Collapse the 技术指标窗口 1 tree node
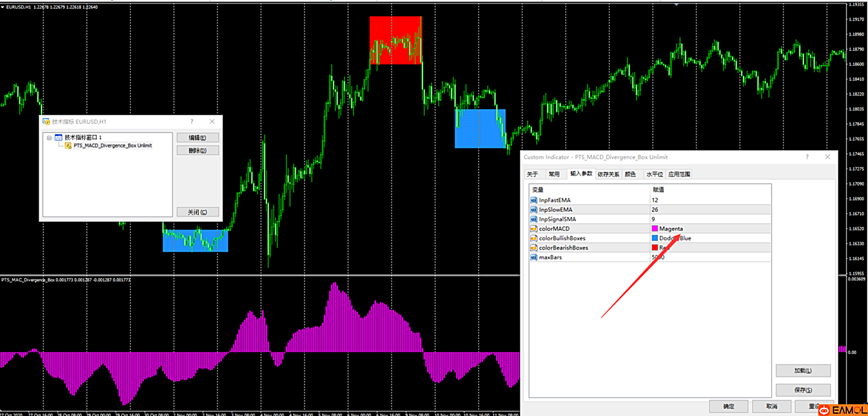Screen dimensions: 868x416 (x=49, y=138)
